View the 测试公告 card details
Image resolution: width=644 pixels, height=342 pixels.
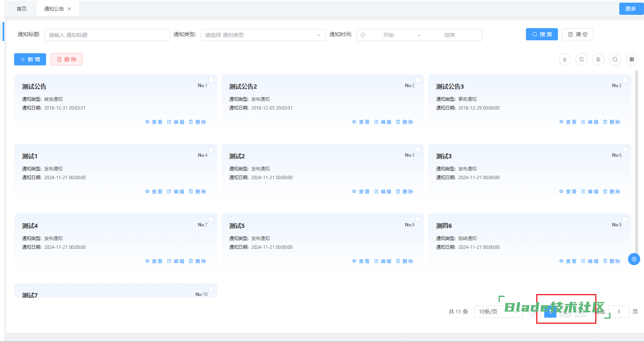tap(154, 122)
